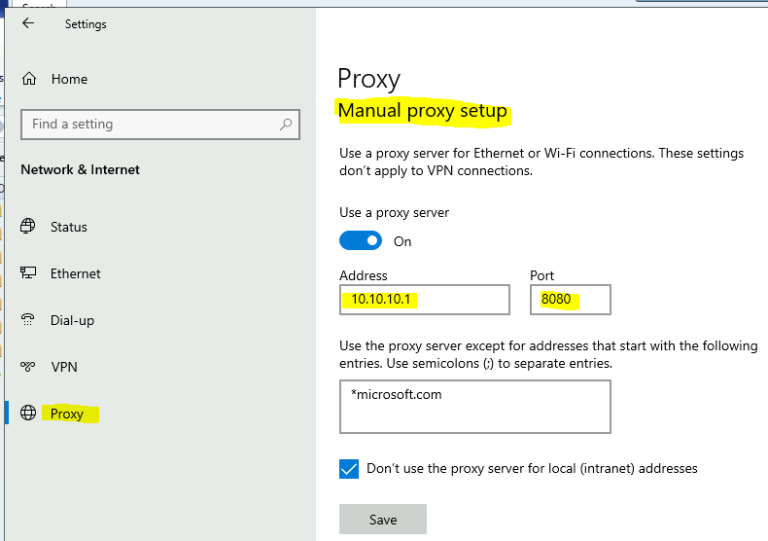
Task: Click the VPN icon in the sidebar
Action: (29, 367)
